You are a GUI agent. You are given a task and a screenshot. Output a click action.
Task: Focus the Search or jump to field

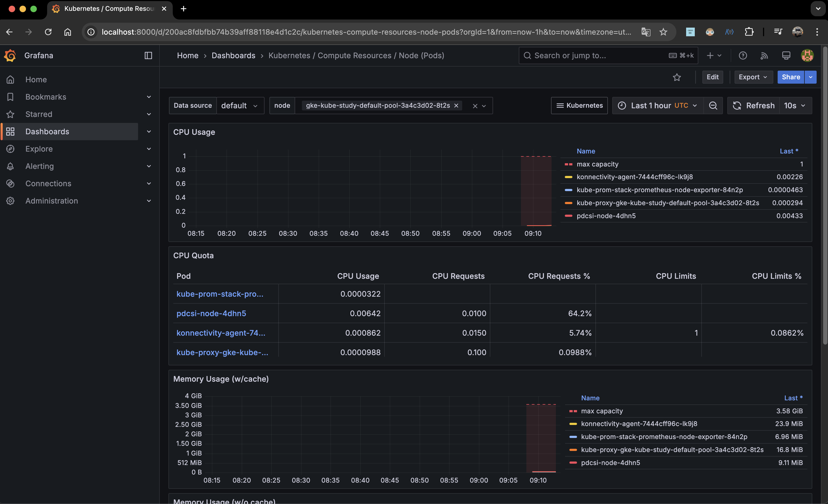click(608, 55)
